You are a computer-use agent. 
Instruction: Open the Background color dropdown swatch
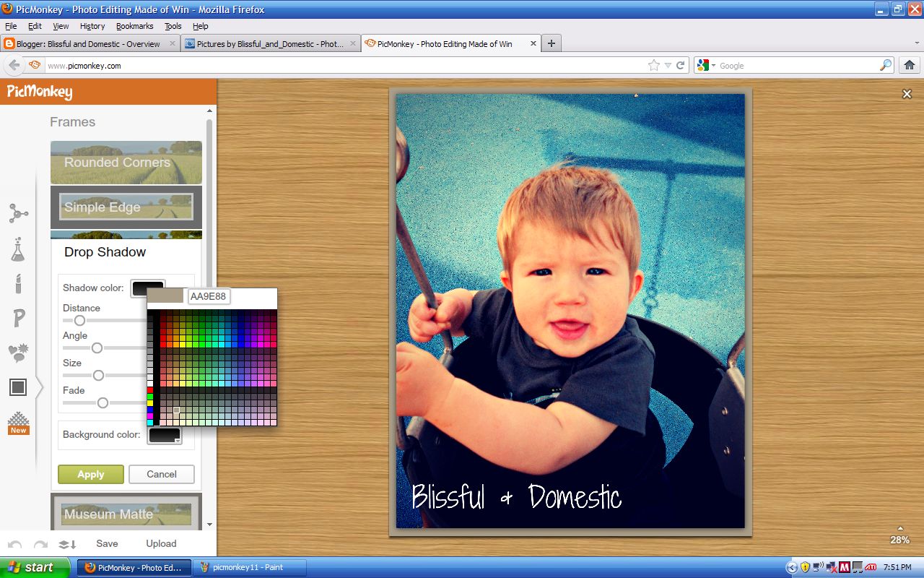coord(165,436)
